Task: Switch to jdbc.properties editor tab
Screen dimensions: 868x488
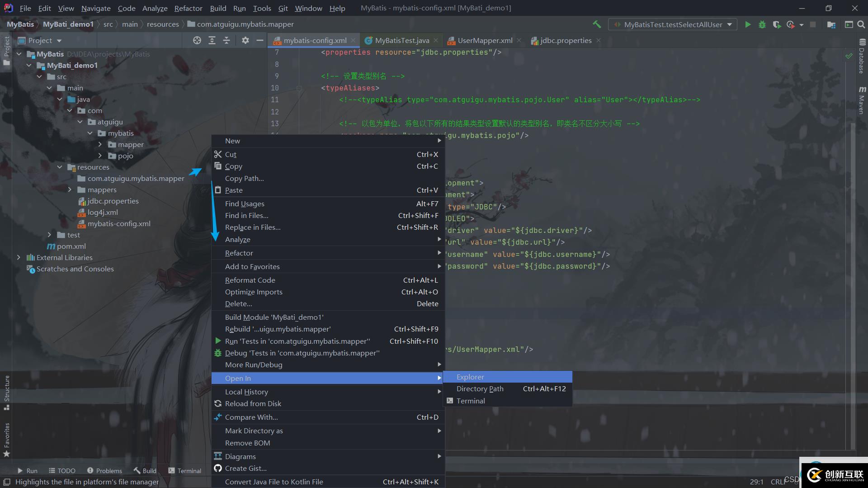Action: (565, 40)
